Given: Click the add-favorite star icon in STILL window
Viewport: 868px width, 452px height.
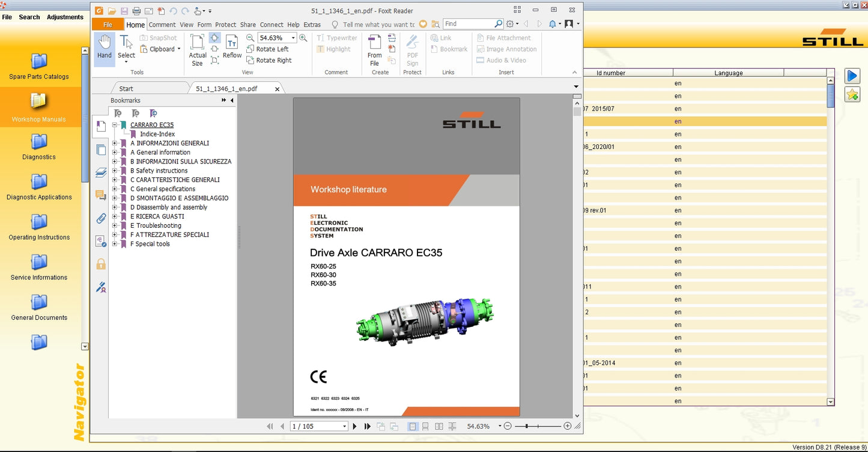Looking at the screenshot, I should tap(852, 94).
